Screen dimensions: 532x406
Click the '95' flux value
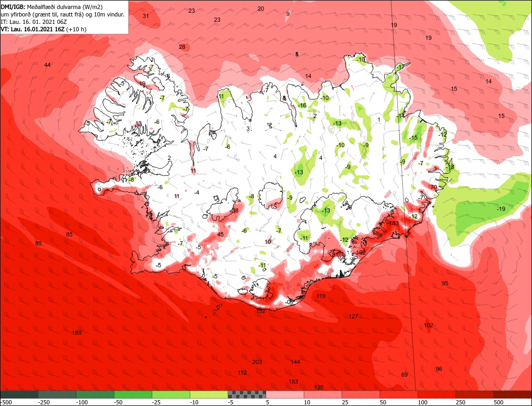[x=445, y=283]
